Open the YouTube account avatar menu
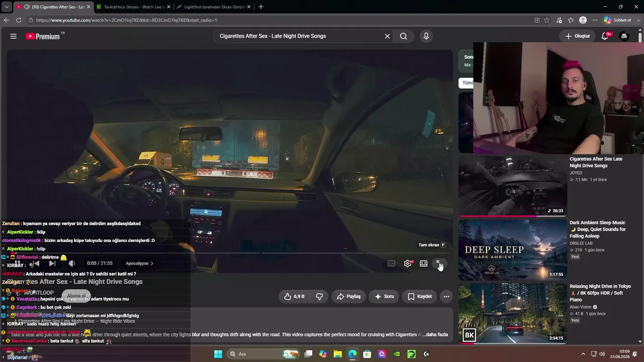 (x=624, y=36)
